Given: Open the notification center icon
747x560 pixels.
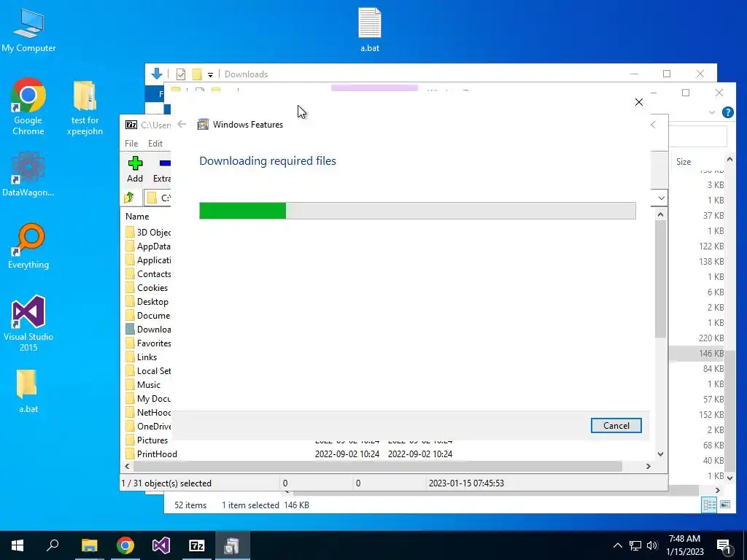Looking at the screenshot, I should 724,545.
